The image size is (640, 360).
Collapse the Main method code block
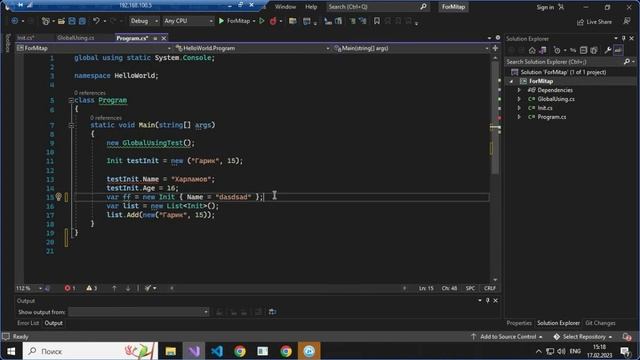71,125
